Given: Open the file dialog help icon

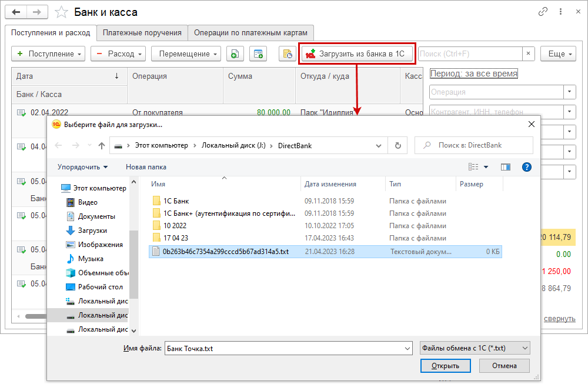Looking at the screenshot, I should coord(526,167).
